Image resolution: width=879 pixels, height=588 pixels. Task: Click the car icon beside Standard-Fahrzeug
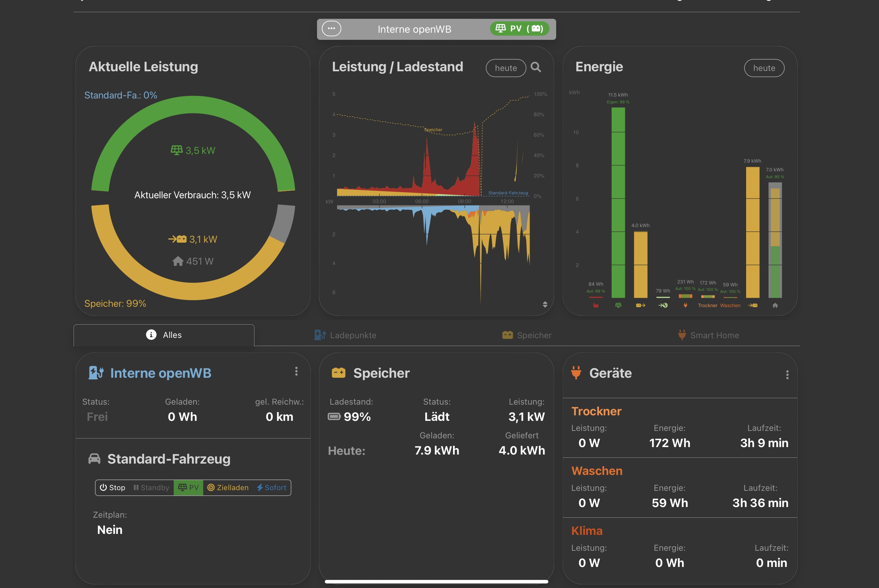click(x=94, y=459)
